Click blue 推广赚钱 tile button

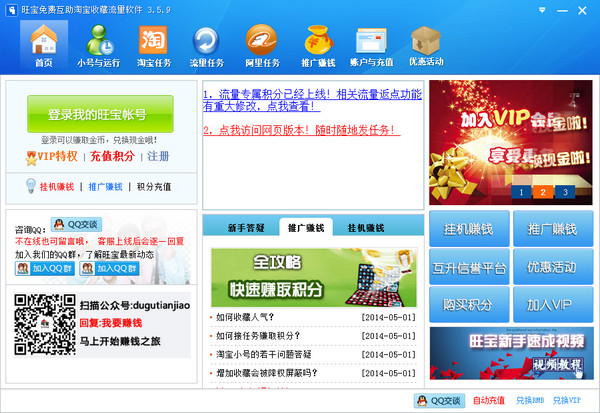click(x=553, y=229)
